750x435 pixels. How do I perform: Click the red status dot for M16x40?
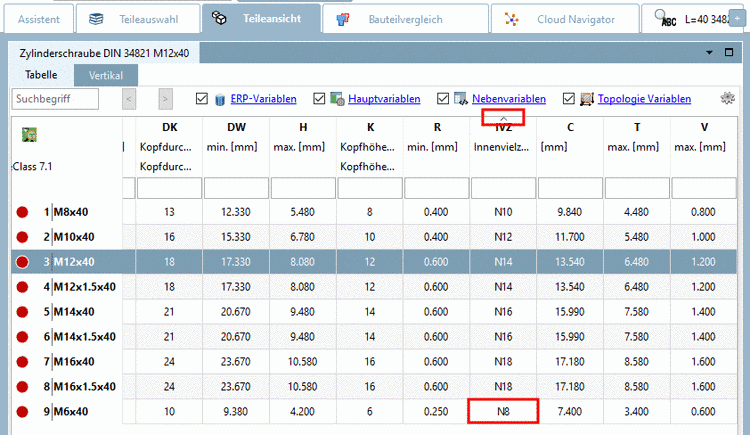pyautogui.click(x=22, y=361)
